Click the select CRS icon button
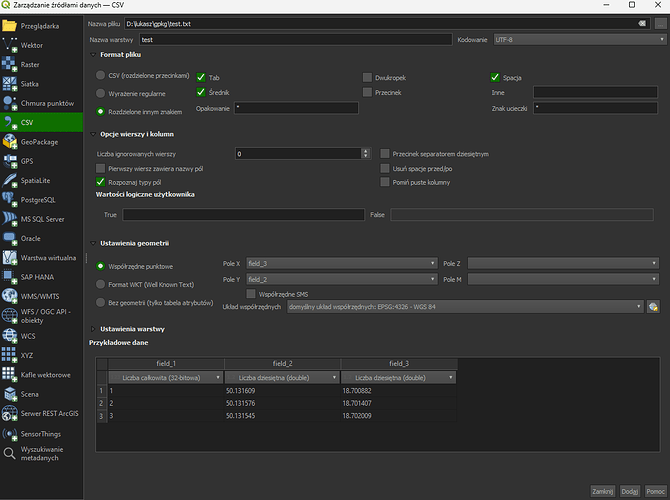 point(654,306)
